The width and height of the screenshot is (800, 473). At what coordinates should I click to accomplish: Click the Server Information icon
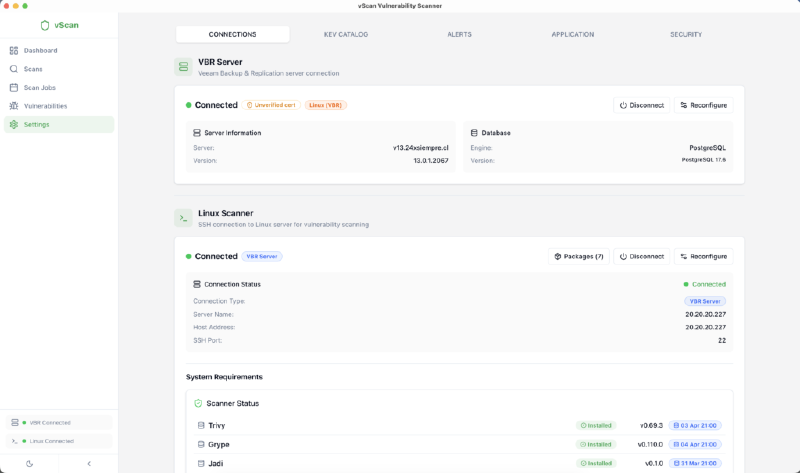coord(197,133)
